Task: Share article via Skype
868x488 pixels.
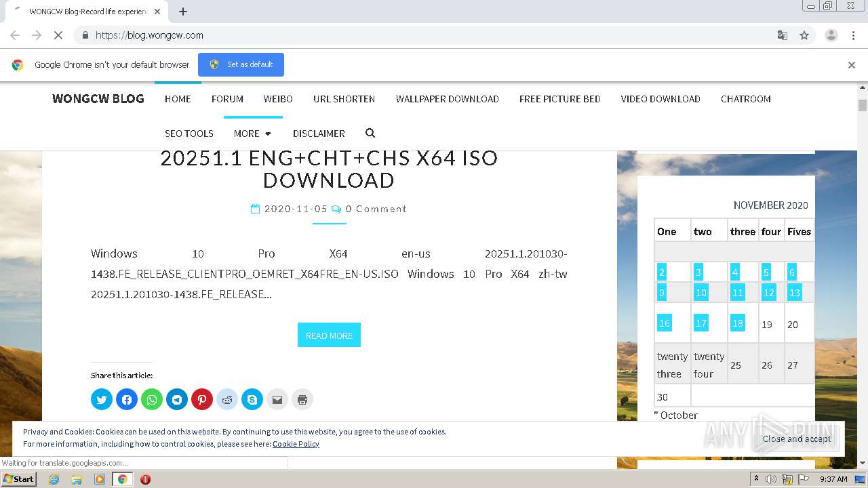Action: pos(252,399)
